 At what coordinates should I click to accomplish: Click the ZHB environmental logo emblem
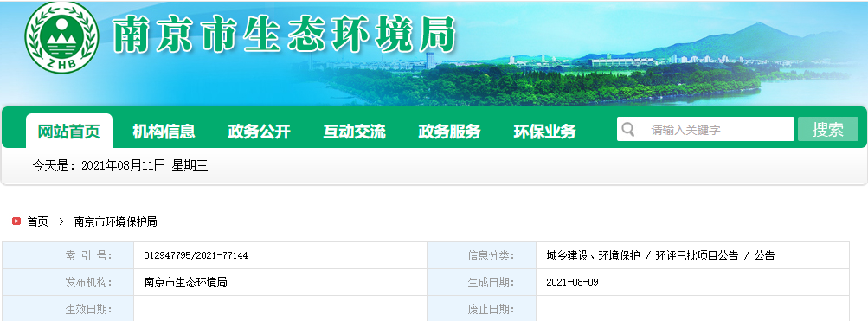tap(62, 37)
